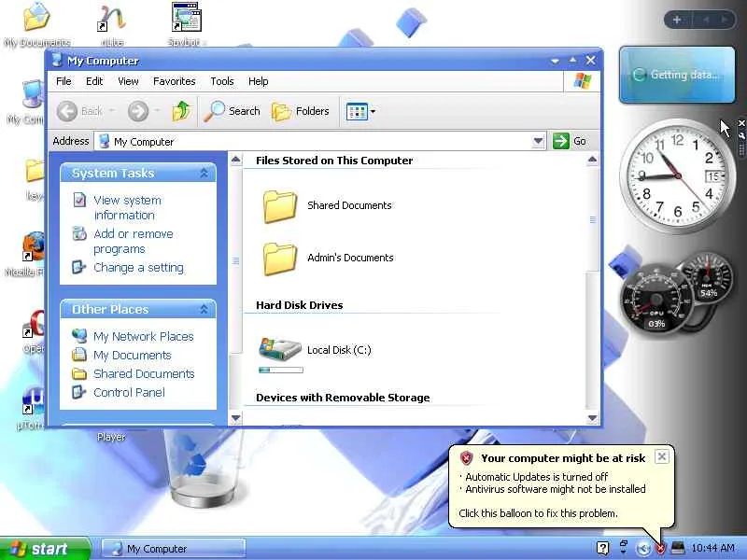The width and height of the screenshot is (747, 560).
Task: Open the Edit menu
Action: (94, 81)
